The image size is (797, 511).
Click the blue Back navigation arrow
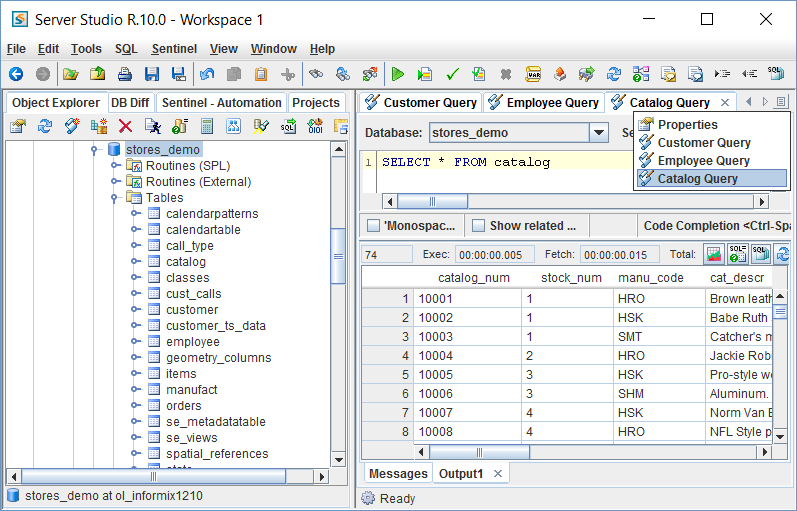tap(16, 74)
